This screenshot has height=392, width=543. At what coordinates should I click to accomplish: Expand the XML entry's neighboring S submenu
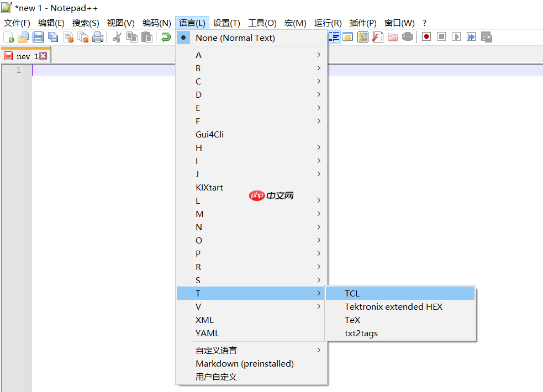[251, 280]
